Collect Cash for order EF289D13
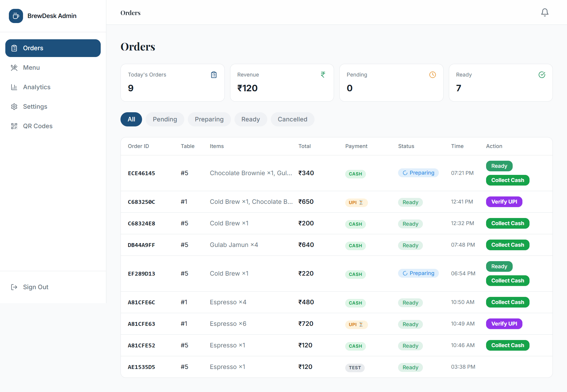 point(508,281)
